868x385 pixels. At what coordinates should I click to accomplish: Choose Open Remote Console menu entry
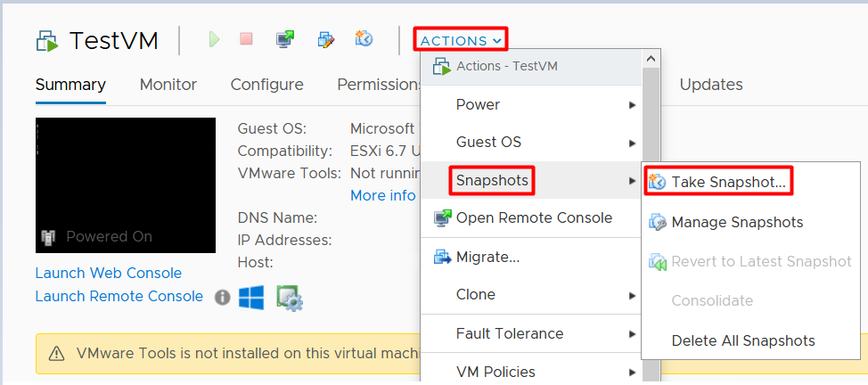point(531,218)
